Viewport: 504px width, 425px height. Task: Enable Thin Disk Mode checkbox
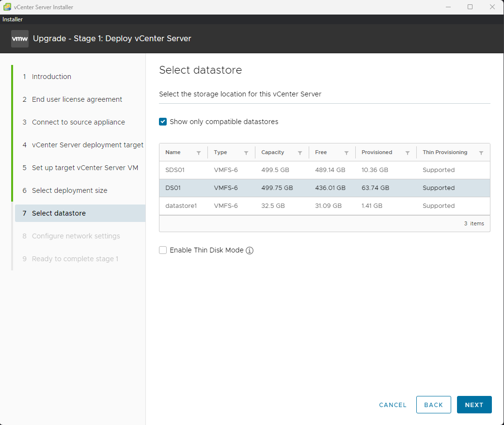pos(163,250)
